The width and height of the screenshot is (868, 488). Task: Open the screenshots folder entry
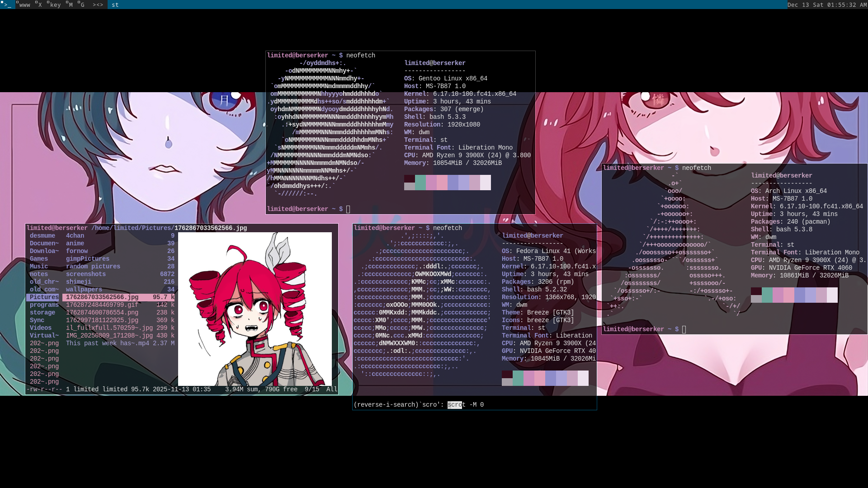pos(86,274)
